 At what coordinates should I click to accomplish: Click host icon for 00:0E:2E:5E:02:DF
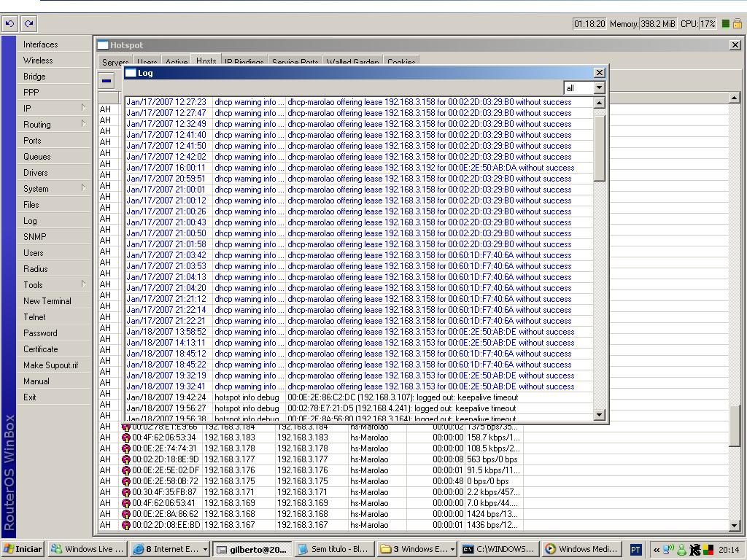coord(125,470)
